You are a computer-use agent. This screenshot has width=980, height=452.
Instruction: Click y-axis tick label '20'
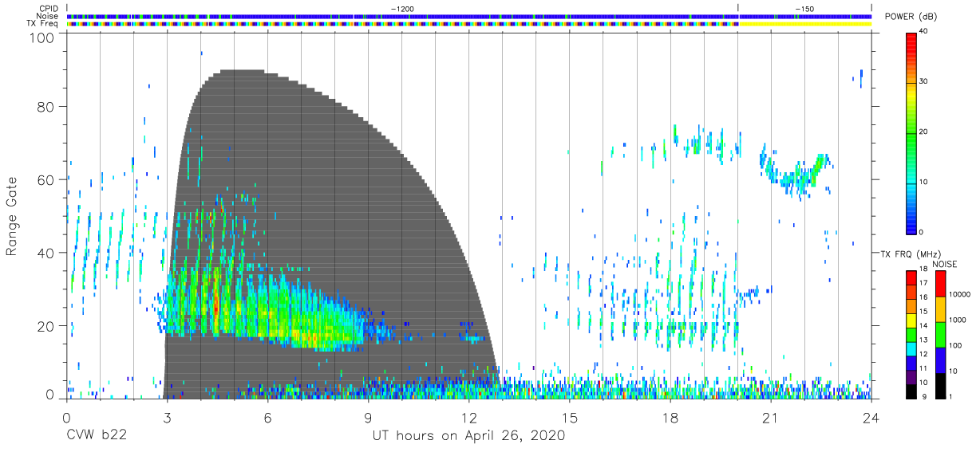pyautogui.click(x=45, y=325)
